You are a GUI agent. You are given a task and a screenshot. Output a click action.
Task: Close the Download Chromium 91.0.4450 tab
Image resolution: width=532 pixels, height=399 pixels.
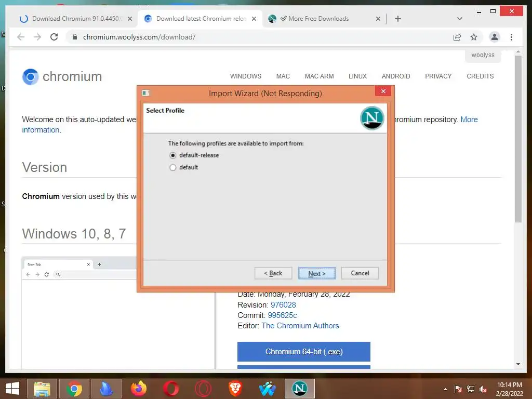pos(130,19)
